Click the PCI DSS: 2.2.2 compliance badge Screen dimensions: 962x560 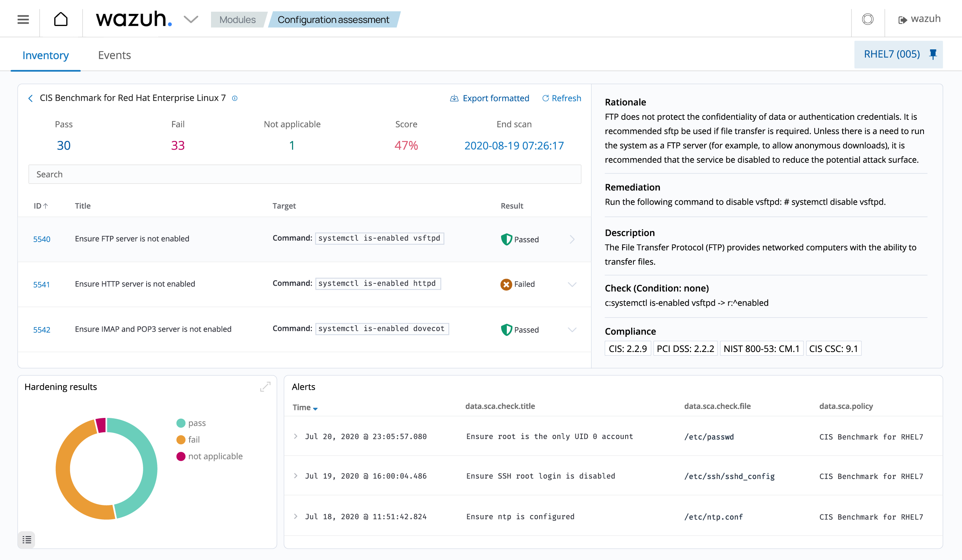coord(685,349)
